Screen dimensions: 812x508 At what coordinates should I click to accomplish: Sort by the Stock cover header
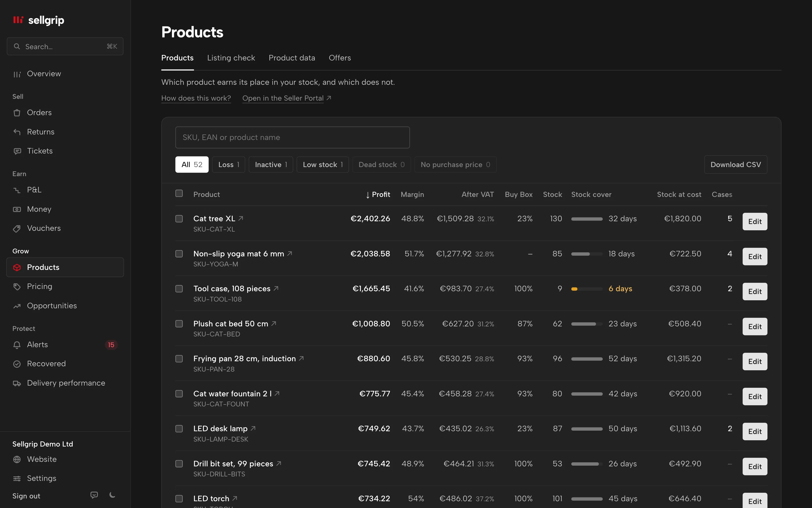point(591,194)
